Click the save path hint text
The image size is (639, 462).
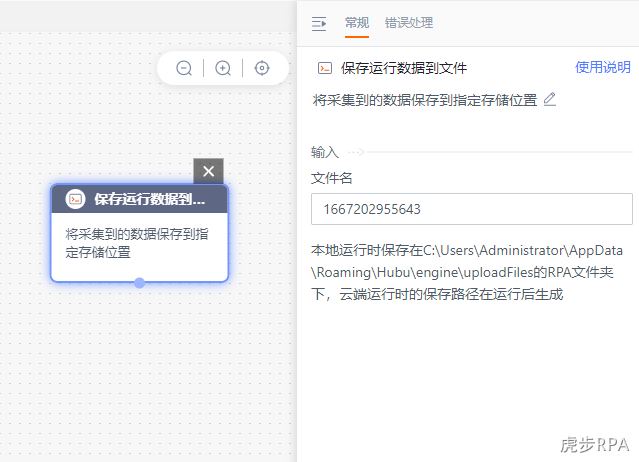(467, 272)
